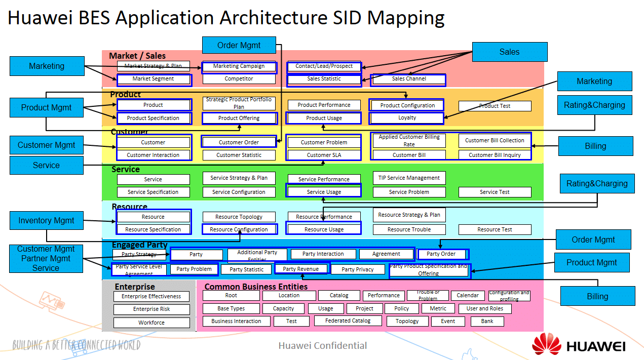The image size is (644, 360).
Task: Select Applied Customer Billing Rate entity
Action: (x=409, y=140)
